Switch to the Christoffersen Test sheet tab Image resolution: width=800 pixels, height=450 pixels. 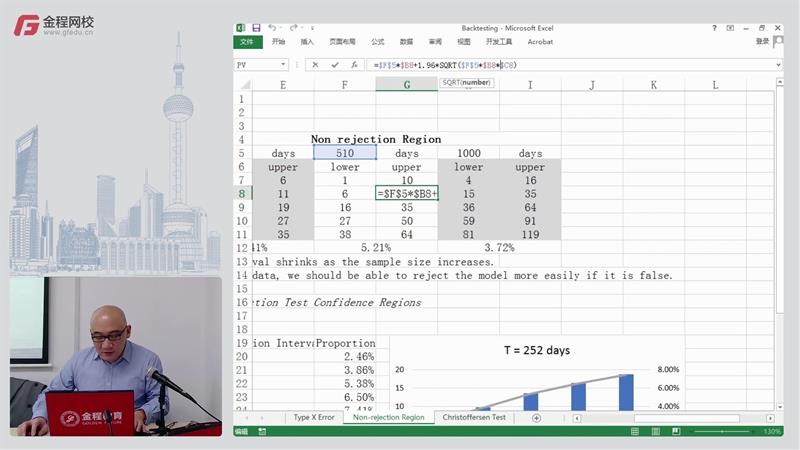(474, 417)
